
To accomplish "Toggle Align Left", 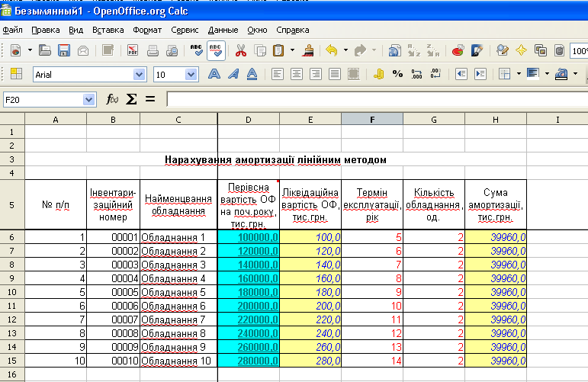I will (x=278, y=74).
